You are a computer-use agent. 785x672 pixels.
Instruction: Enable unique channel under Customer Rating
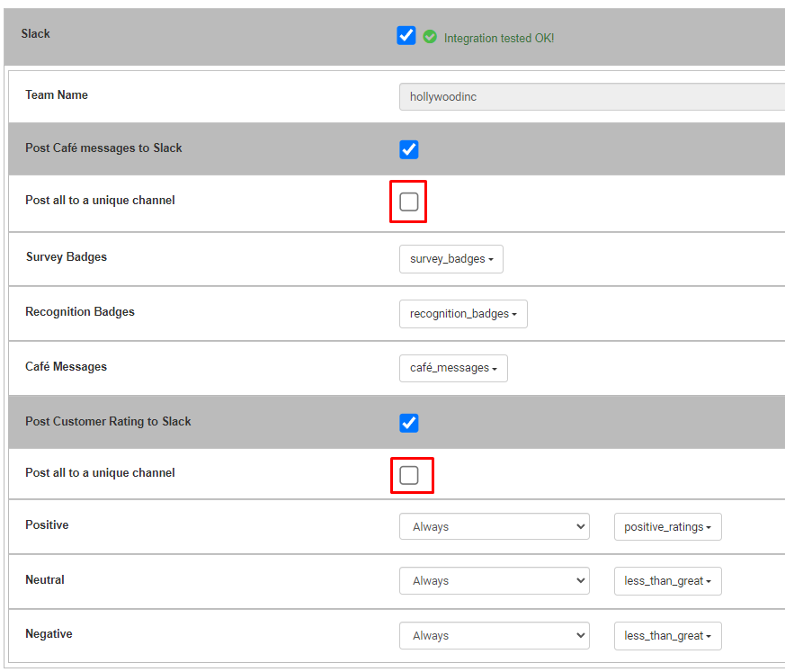408,475
